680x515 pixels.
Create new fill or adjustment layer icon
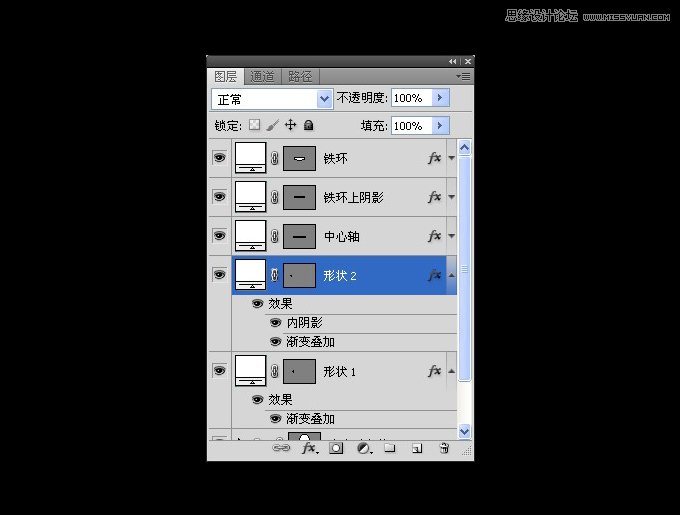point(364,448)
